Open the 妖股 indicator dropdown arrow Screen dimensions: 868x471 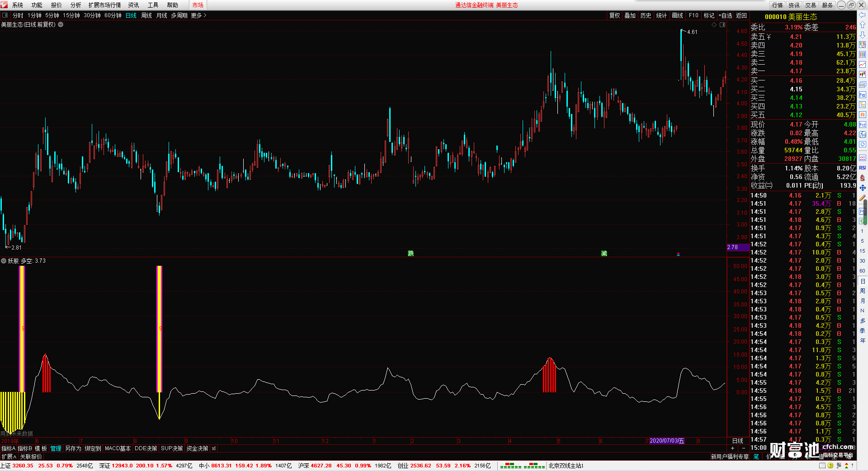point(4,261)
